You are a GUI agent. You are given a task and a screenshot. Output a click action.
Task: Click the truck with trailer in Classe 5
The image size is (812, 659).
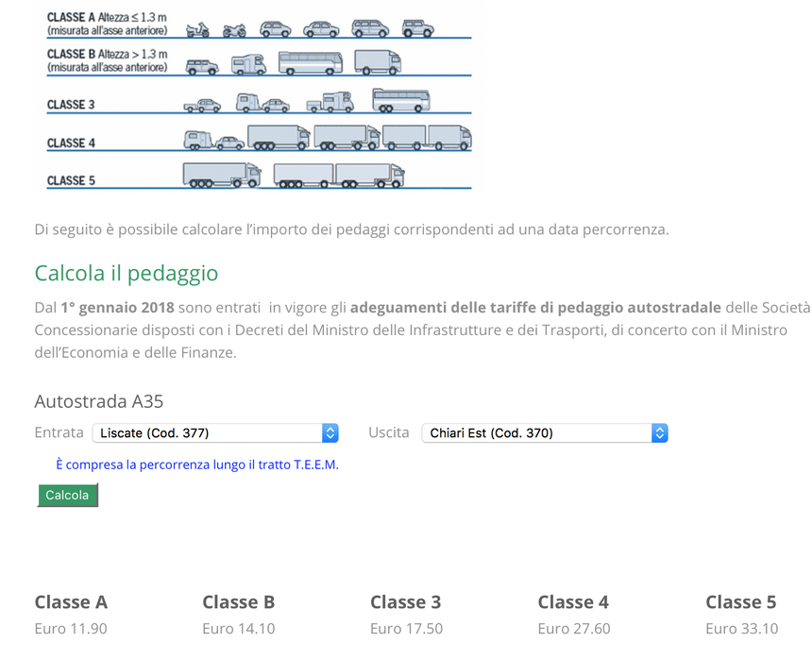[x=338, y=176]
